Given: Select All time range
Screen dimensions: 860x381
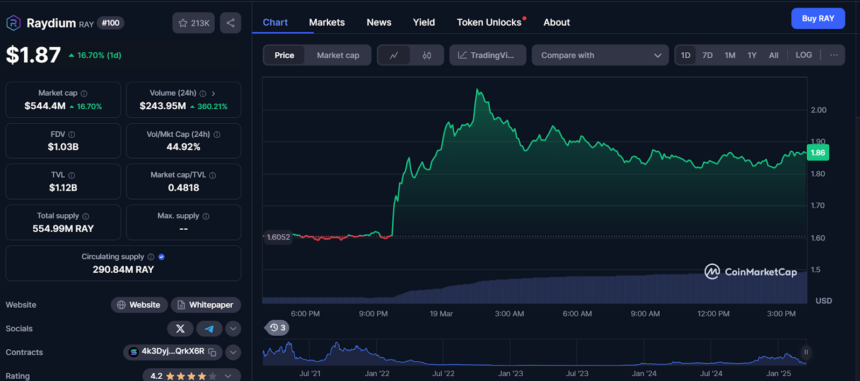Looking at the screenshot, I should pyautogui.click(x=773, y=55).
